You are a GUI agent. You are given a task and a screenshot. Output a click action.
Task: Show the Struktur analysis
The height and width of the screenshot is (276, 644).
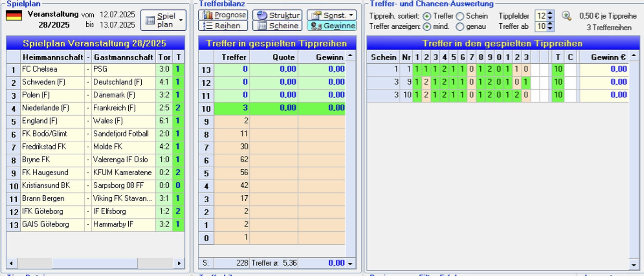point(277,15)
